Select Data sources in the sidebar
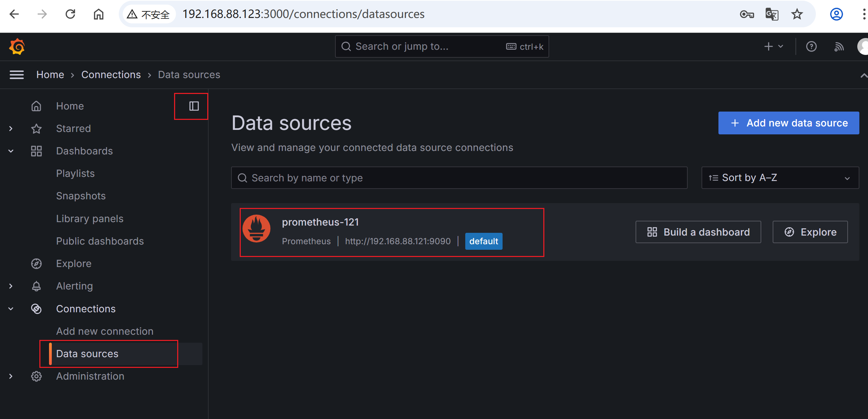This screenshot has height=419, width=868. (x=87, y=354)
